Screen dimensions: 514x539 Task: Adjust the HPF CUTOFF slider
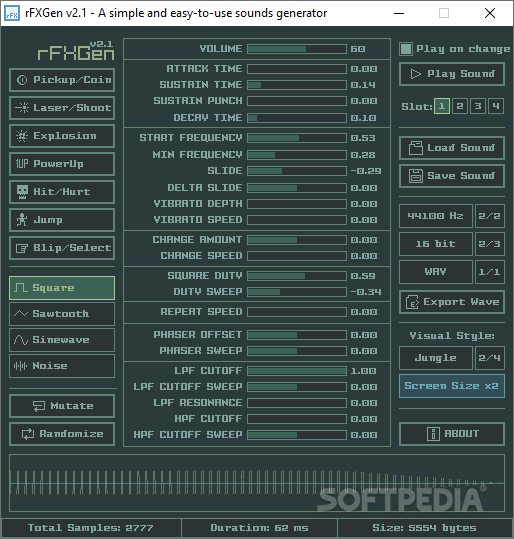(297, 419)
